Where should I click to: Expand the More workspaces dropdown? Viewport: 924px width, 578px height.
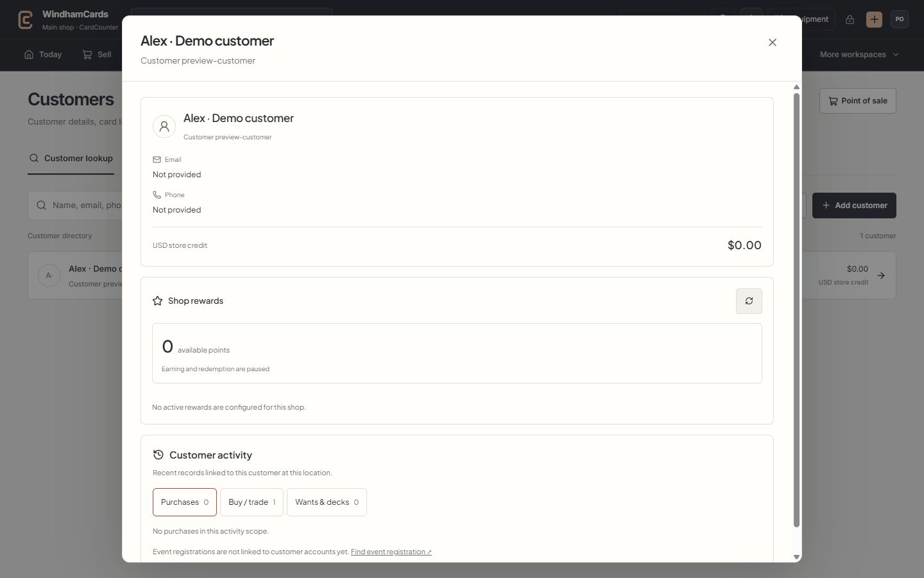859,55
